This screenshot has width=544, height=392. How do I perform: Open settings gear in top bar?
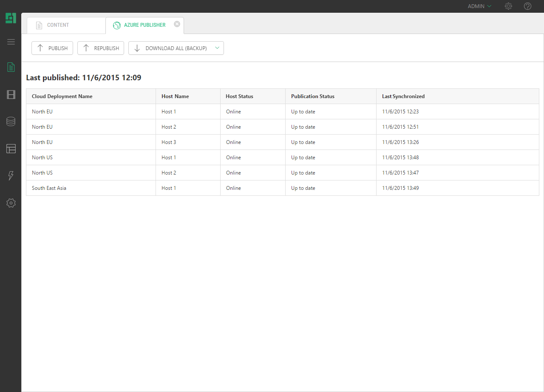click(x=508, y=6)
